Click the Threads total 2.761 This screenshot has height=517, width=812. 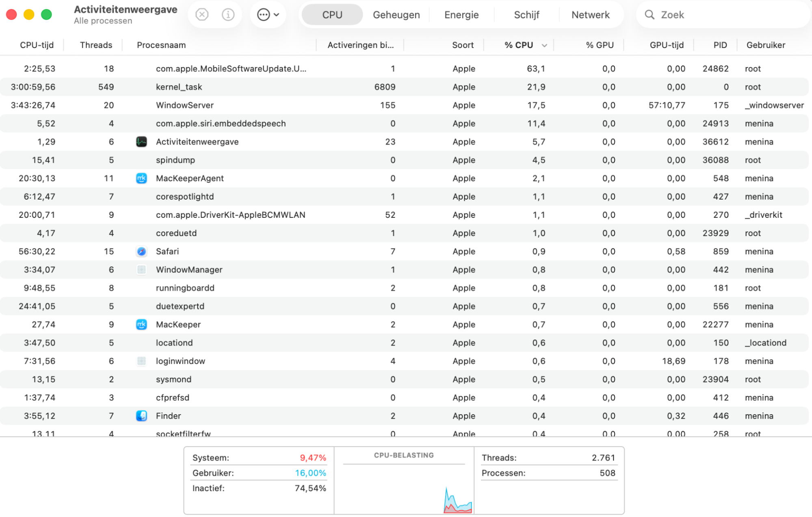coord(604,458)
